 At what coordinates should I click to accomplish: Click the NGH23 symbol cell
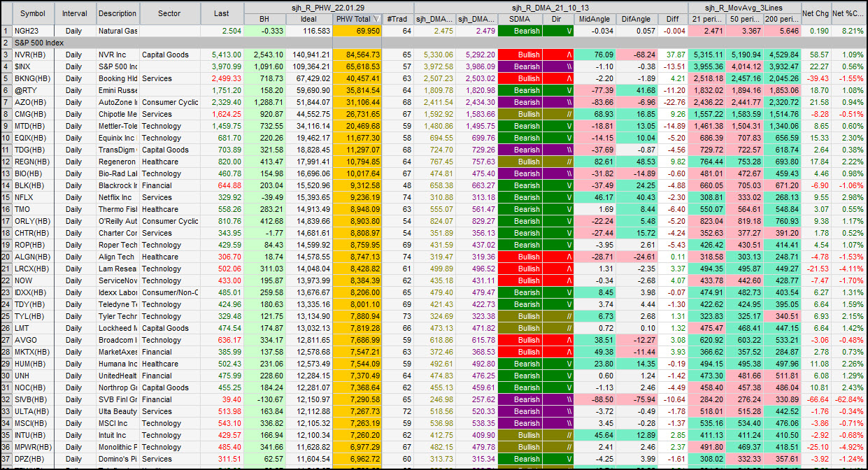pyautogui.click(x=33, y=31)
